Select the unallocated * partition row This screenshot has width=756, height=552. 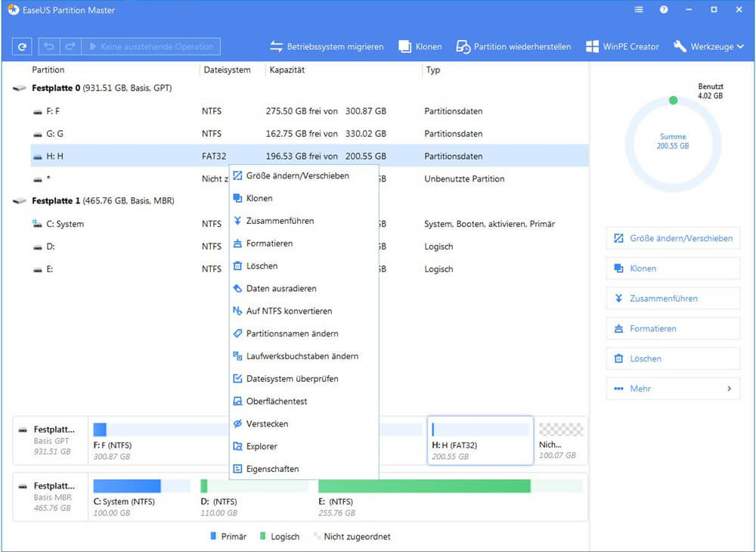(309, 179)
